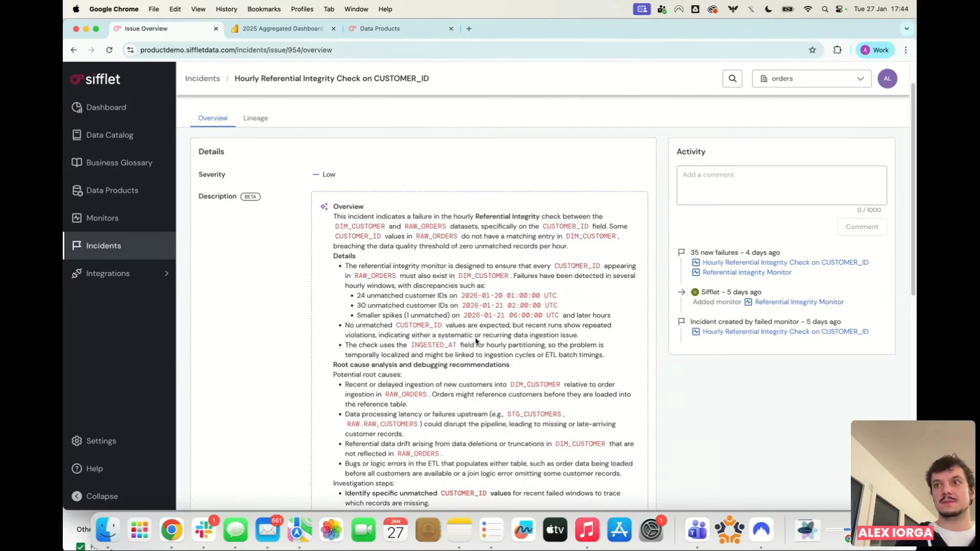The image size is (980, 551).
Task: Open the Referential Integrity Monitor link
Action: tap(747, 272)
